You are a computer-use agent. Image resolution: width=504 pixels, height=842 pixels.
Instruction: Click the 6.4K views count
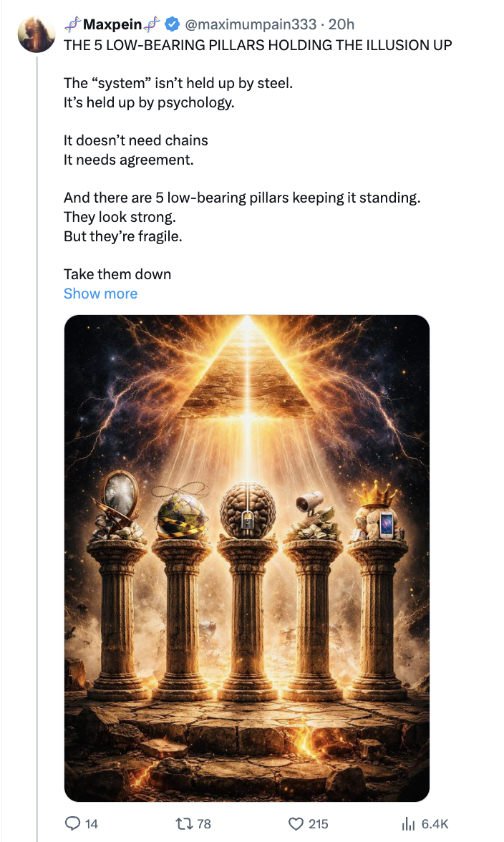435,824
